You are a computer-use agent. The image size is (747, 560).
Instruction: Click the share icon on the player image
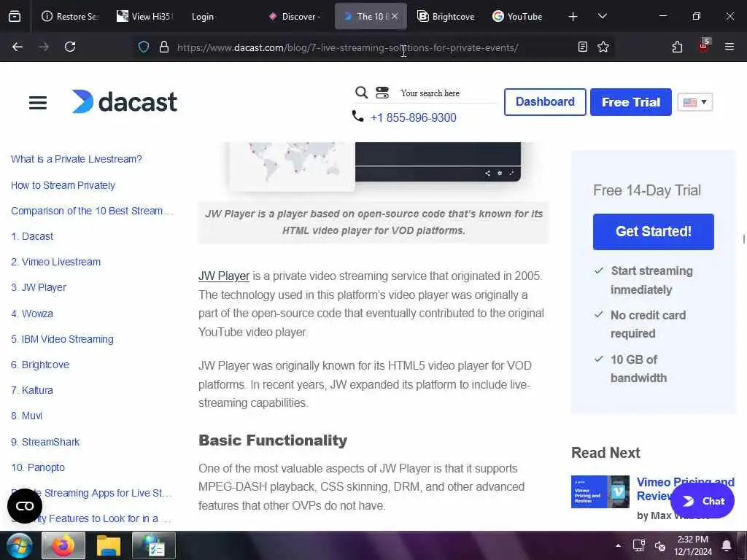pos(487,174)
